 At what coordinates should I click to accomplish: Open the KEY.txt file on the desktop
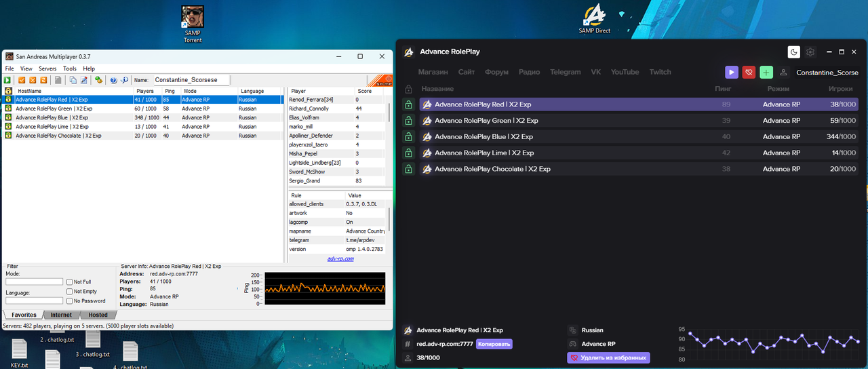[x=20, y=353]
